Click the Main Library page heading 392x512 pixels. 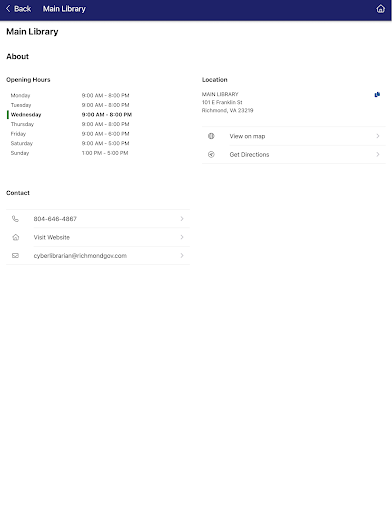(x=32, y=32)
